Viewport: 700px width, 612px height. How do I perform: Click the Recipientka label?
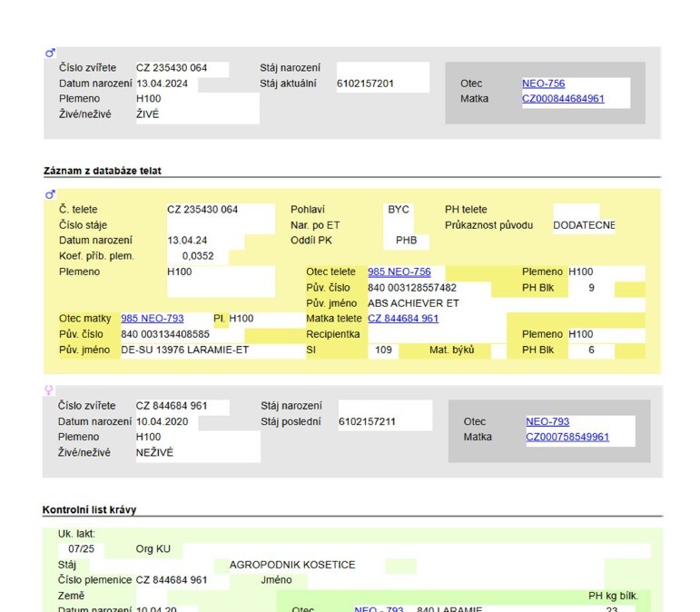[x=333, y=334]
